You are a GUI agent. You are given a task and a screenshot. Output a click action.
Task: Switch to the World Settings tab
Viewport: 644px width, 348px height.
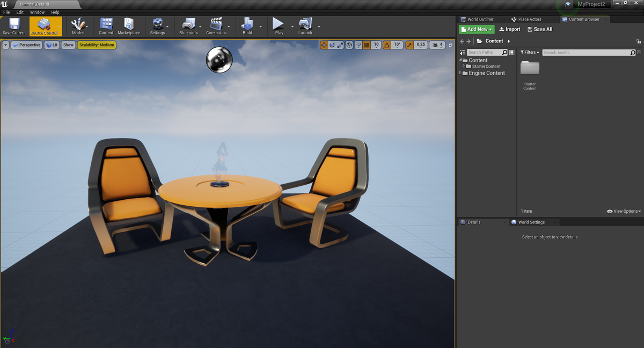pyautogui.click(x=531, y=222)
